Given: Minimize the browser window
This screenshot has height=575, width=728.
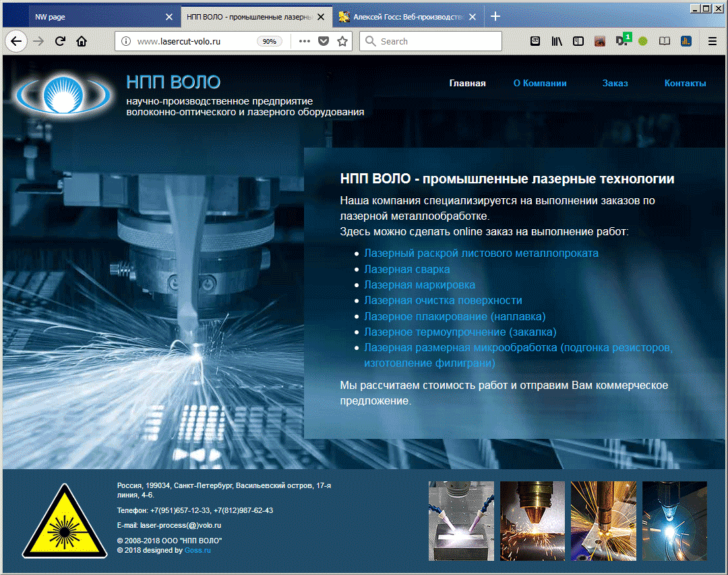Looking at the screenshot, I should coord(696,8).
